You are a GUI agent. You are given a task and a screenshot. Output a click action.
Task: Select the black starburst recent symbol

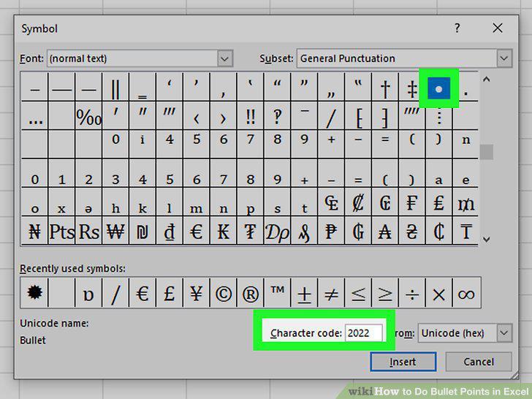(34, 293)
